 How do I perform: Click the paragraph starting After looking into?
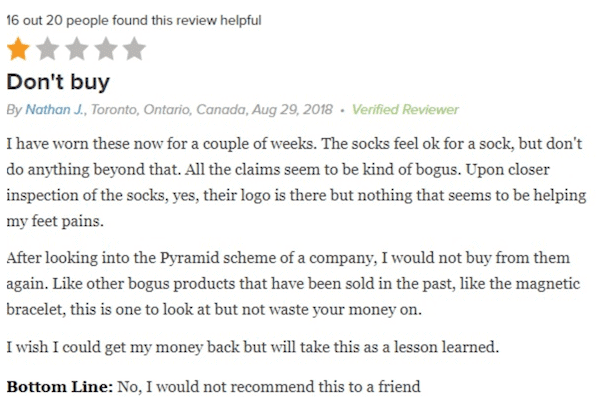coord(293,284)
